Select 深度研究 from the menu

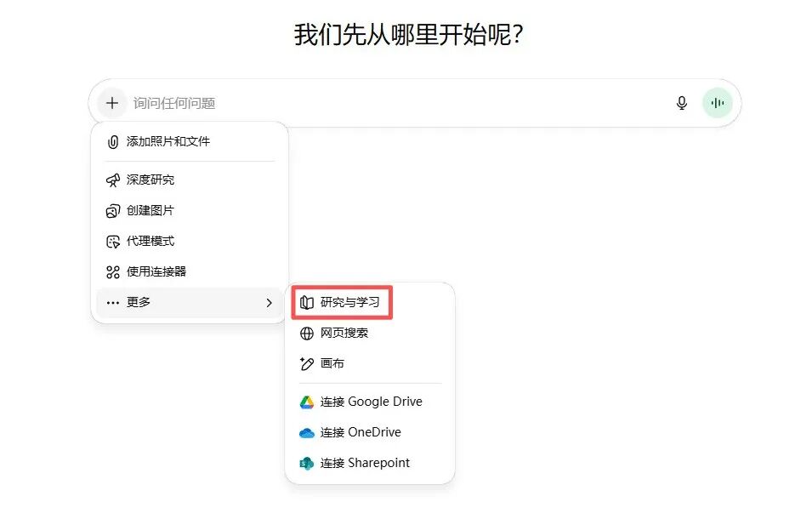tap(150, 180)
